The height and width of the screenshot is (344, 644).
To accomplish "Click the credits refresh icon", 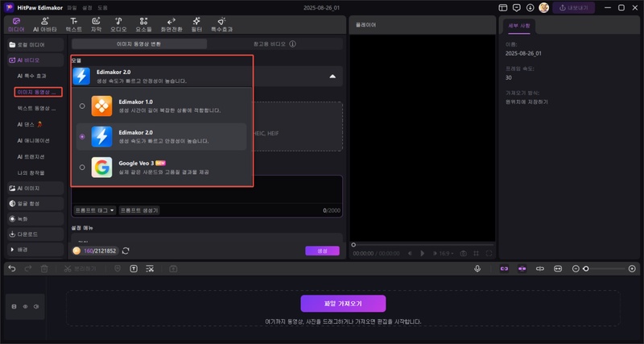I will (126, 251).
